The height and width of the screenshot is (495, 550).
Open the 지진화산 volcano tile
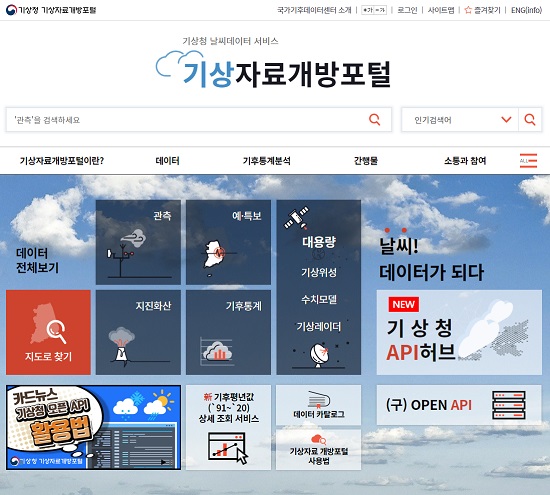(x=138, y=332)
